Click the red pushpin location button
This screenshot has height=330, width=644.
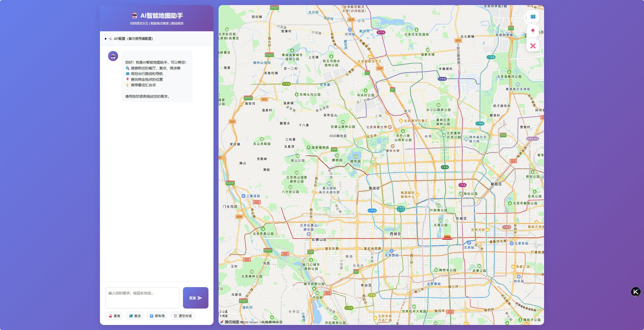point(533,31)
